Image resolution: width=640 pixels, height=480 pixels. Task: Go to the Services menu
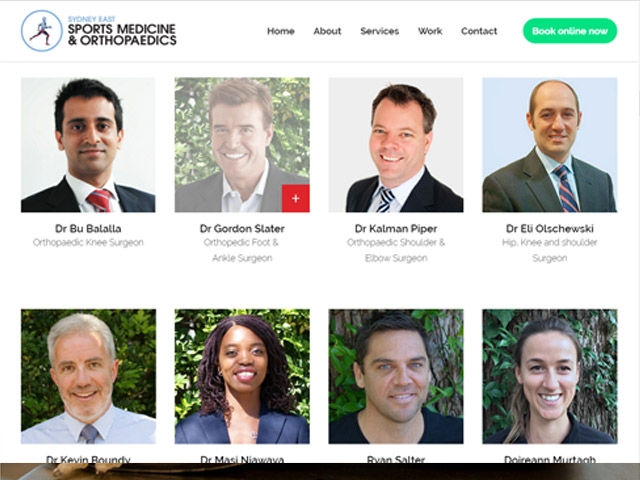pyautogui.click(x=380, y=31)
